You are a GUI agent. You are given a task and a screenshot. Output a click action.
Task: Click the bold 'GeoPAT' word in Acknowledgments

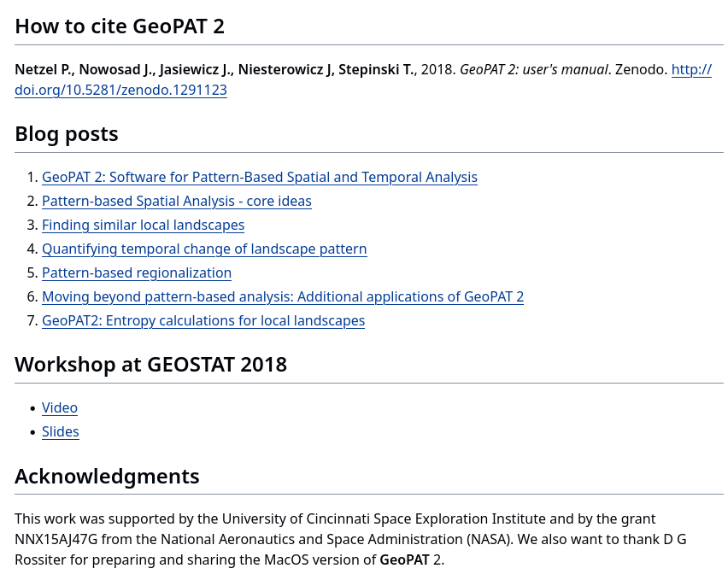pyautogui.click(x=404, y=559)
